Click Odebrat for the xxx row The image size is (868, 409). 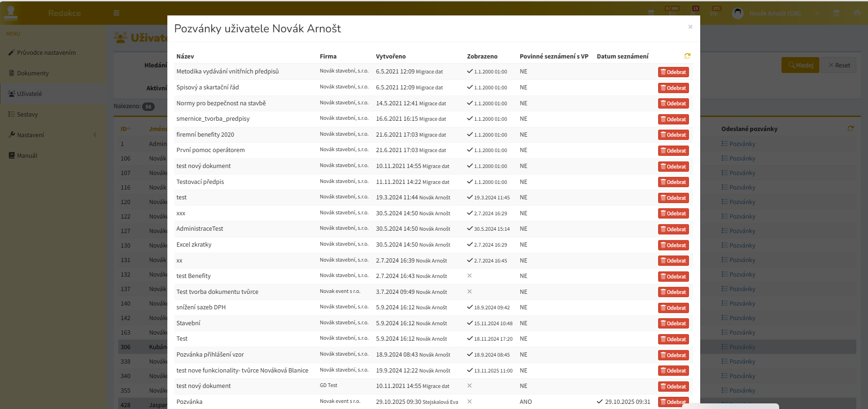(x=673, y=213)
